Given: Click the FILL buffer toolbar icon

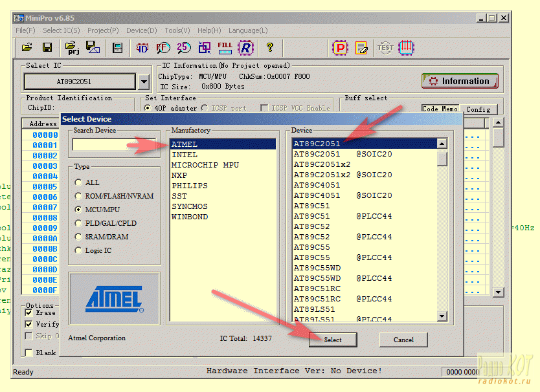Looking at the screenshot, I should click(x=225, y=47).
